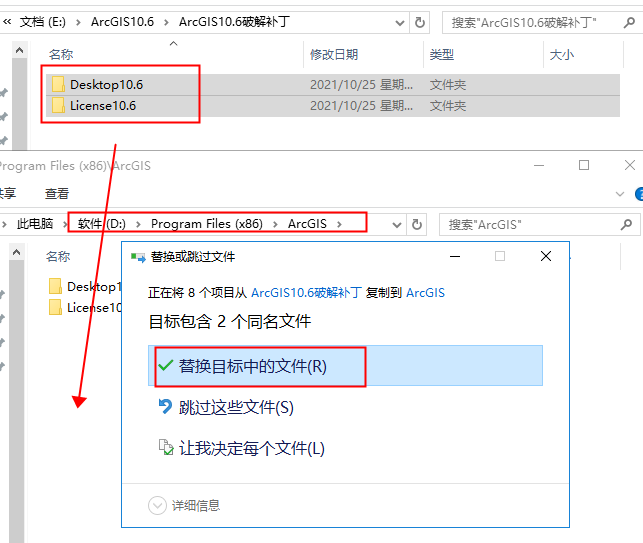Click License10.6 文件夹 type cell
The height and width of the screenshot is (543, 643).
448,106
